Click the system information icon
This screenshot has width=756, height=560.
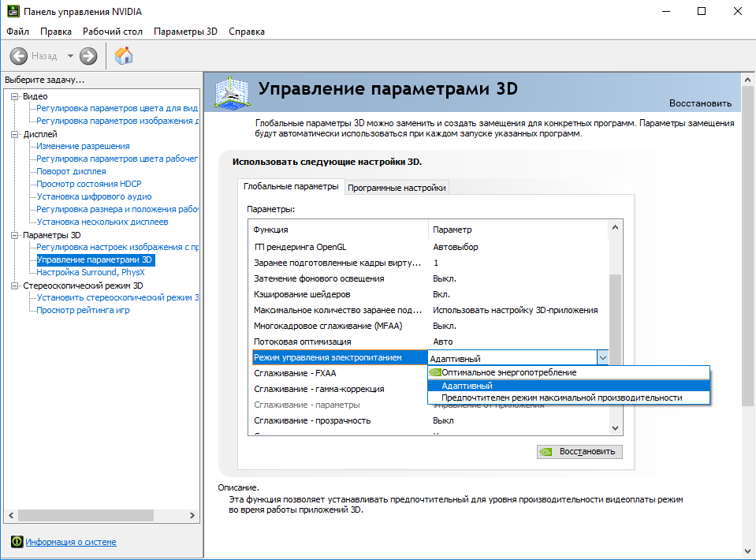click(x=17, y=542)
